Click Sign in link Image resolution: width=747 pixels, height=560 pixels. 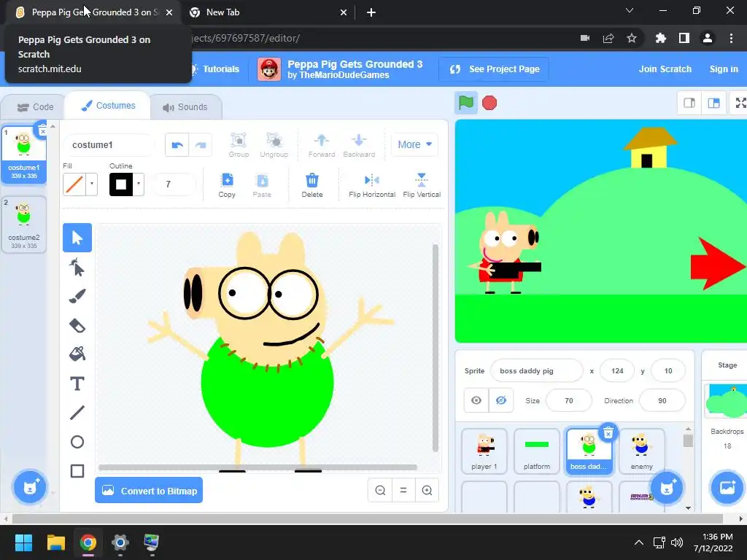point(724,69)
